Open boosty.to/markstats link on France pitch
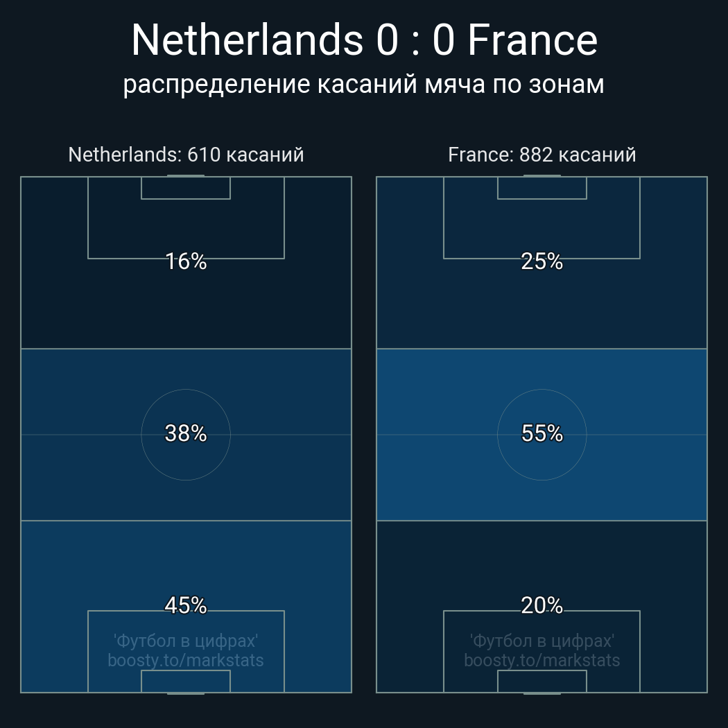The width and height of the screenshot is (728, 728). (x=541, y=660)
